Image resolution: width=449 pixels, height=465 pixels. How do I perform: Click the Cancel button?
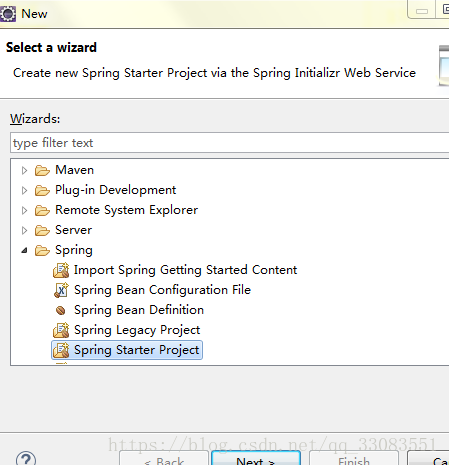point(428,458)
